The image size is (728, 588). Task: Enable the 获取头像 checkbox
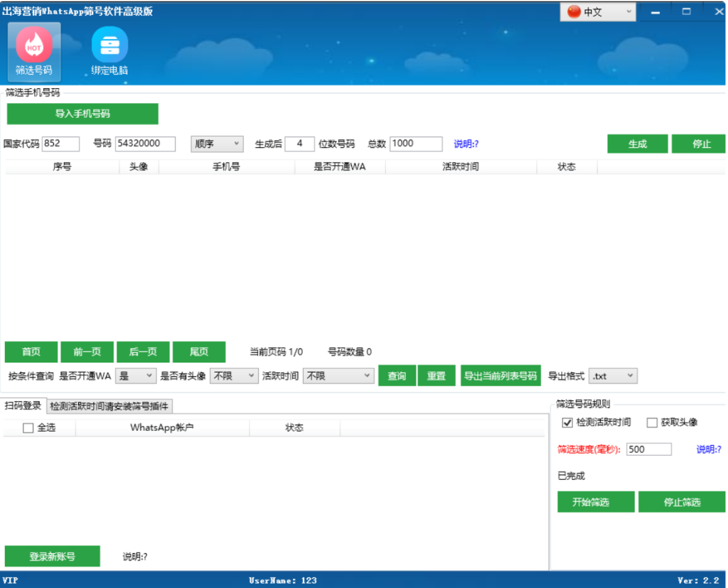point(652,422)
